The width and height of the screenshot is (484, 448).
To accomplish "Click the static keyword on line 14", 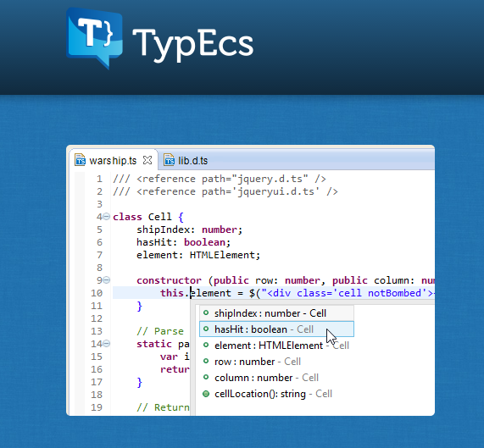I will click(x=154, y=344).
